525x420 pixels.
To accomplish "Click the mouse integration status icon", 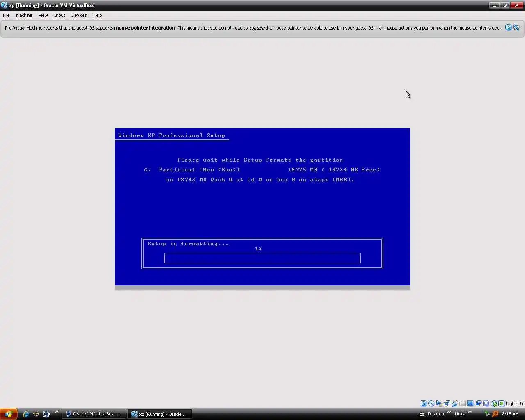I will pyautogui.click(x=493, y=404).
